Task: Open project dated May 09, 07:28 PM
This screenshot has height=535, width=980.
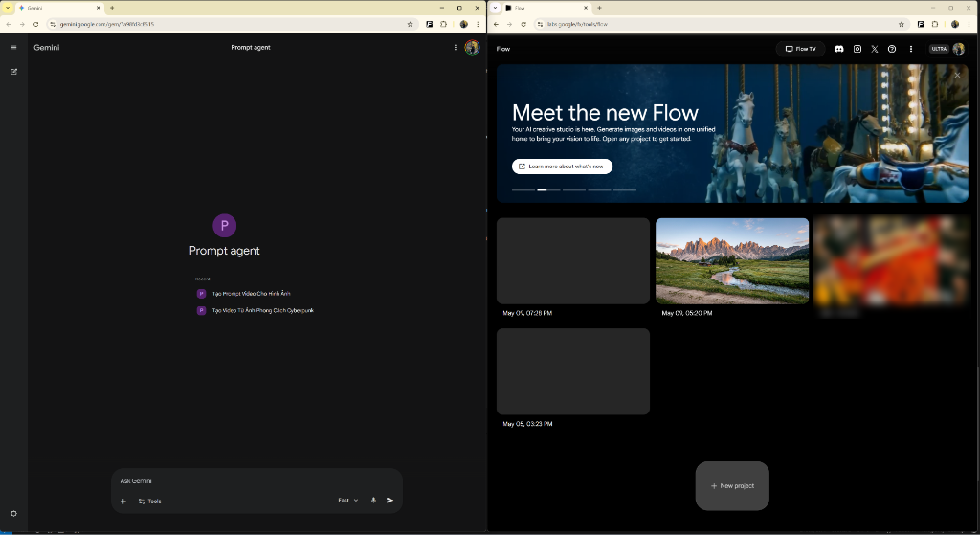Action: 573,260
